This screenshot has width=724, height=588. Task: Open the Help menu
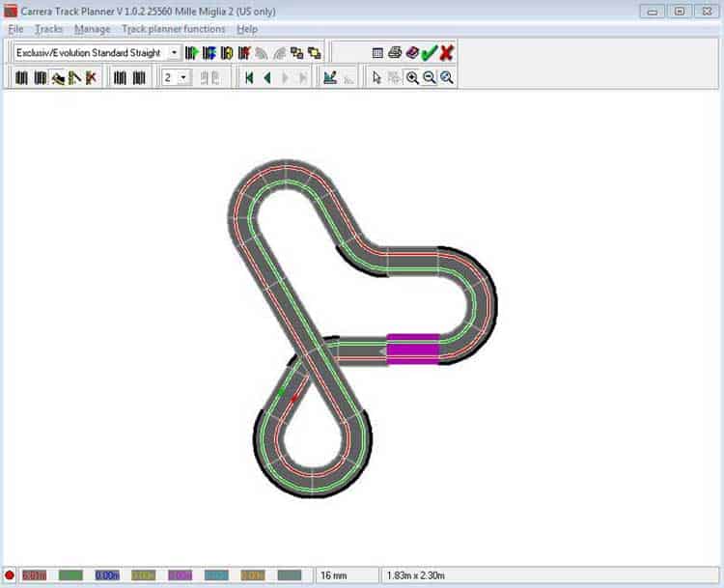tap(247, 29)
